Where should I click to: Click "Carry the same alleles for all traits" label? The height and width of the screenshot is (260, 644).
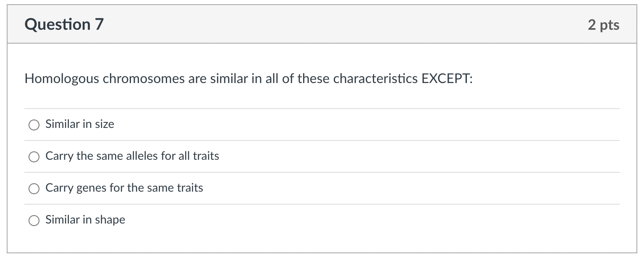coord(132,156)
